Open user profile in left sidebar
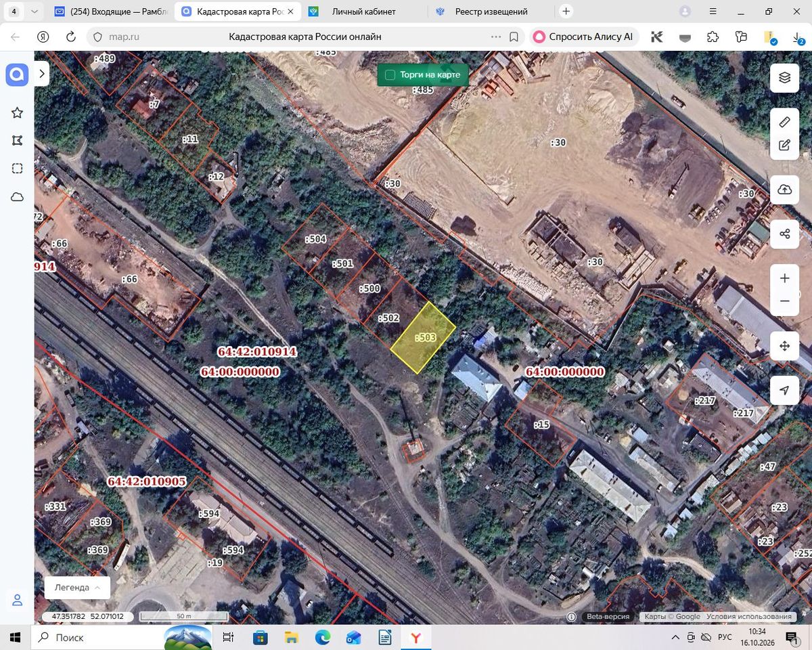Screen dimensions: 812x650 click(18, 600)
